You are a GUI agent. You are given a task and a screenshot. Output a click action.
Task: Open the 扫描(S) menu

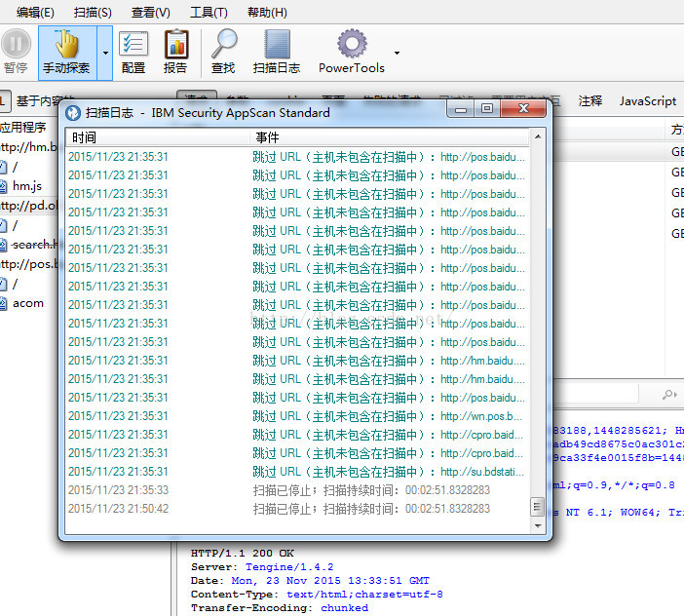coord(93,13)
